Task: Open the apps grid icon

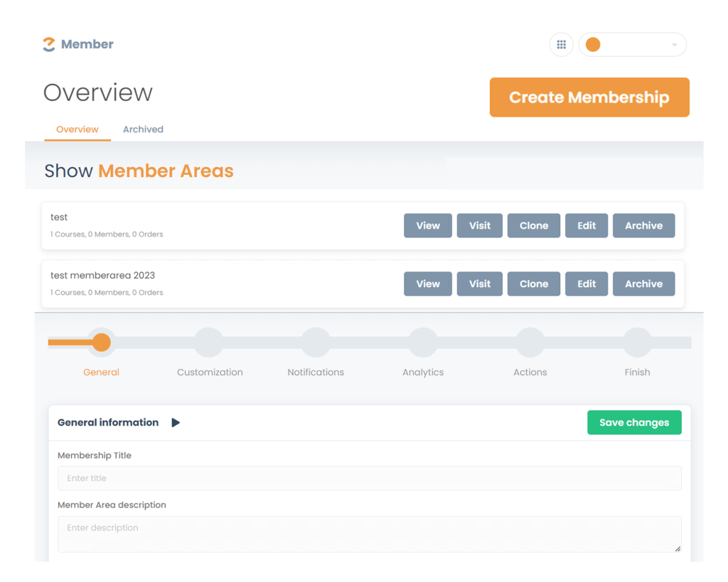Action: pos(561,45)
